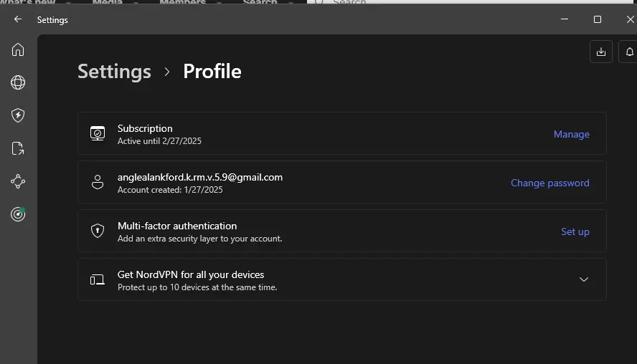Open the notifications bell icon
The width and height of the screenshot is (637, 364).
[629, 52]
